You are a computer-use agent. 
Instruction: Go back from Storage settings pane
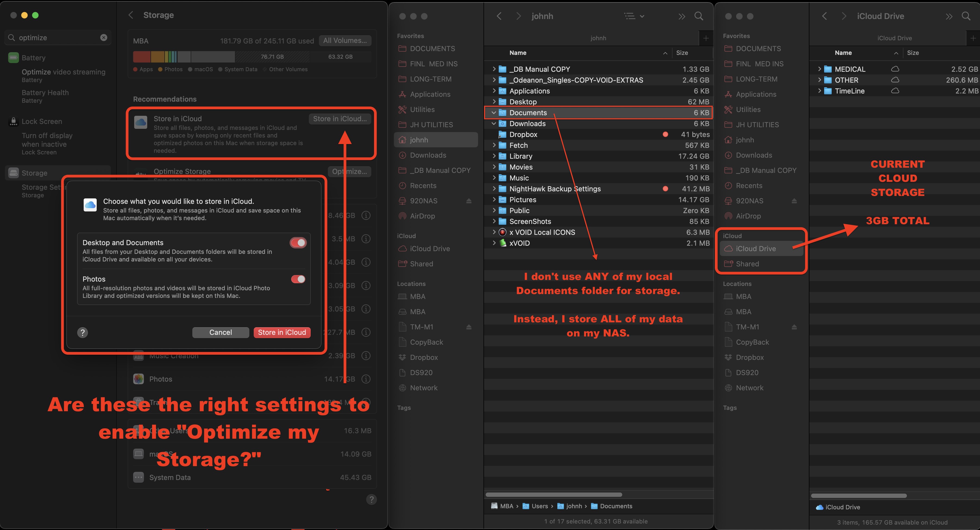(x=131, y=15)
